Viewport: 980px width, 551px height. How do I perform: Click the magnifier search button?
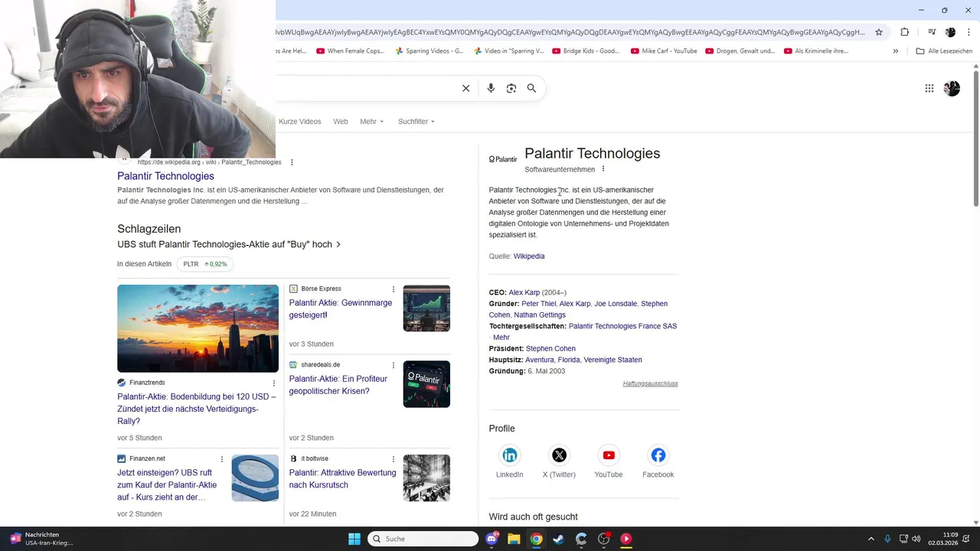(531, 88)
